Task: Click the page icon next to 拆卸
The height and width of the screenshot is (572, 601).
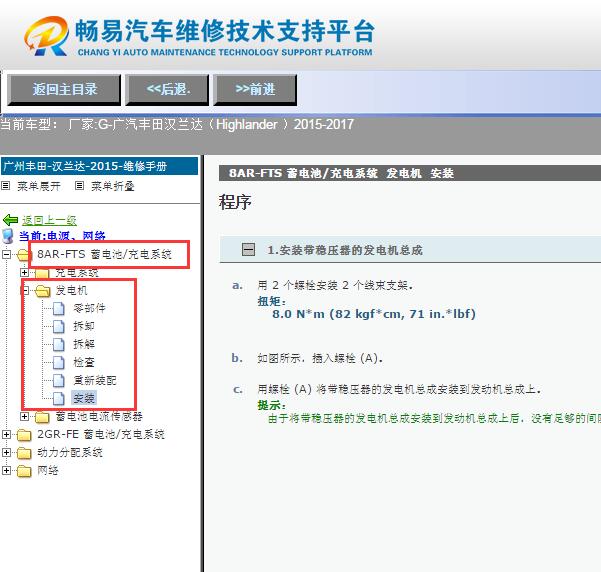Action: click(x=59, y=326)
